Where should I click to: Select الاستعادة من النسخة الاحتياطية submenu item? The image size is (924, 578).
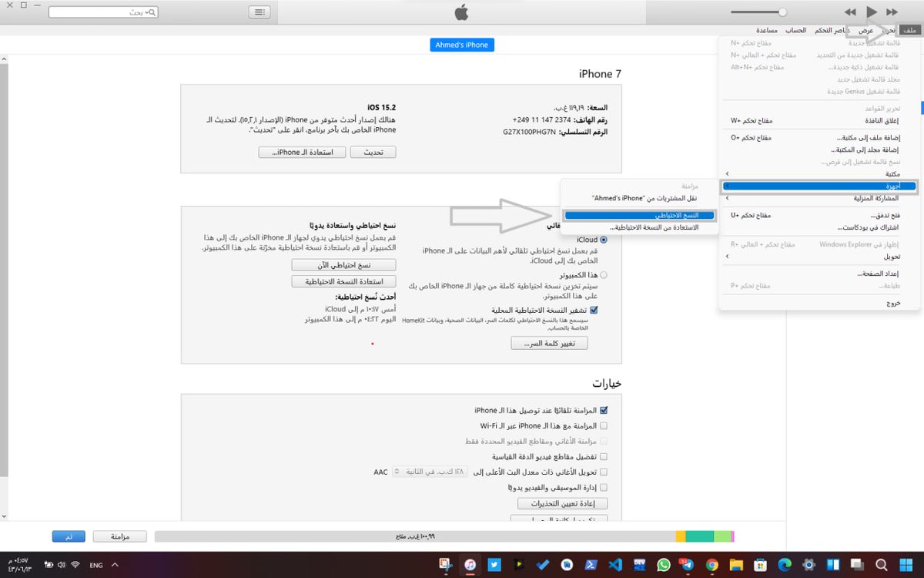[x=639, y=227]
